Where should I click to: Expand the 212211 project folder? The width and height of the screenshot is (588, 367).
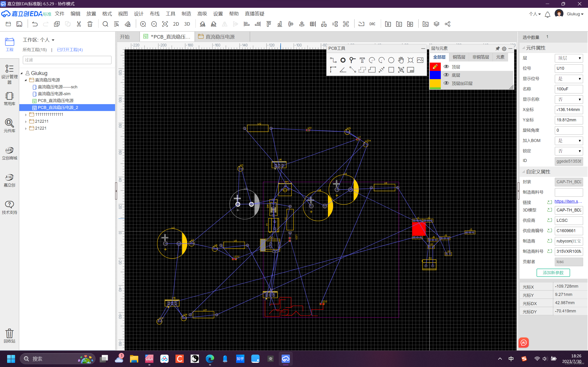tap(26, 121)
